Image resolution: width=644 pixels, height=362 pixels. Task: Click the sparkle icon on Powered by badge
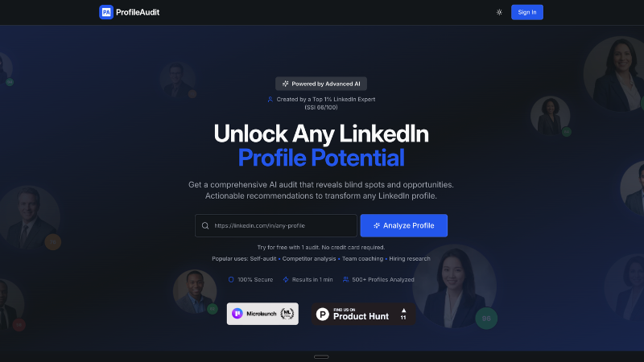point(286,84)
